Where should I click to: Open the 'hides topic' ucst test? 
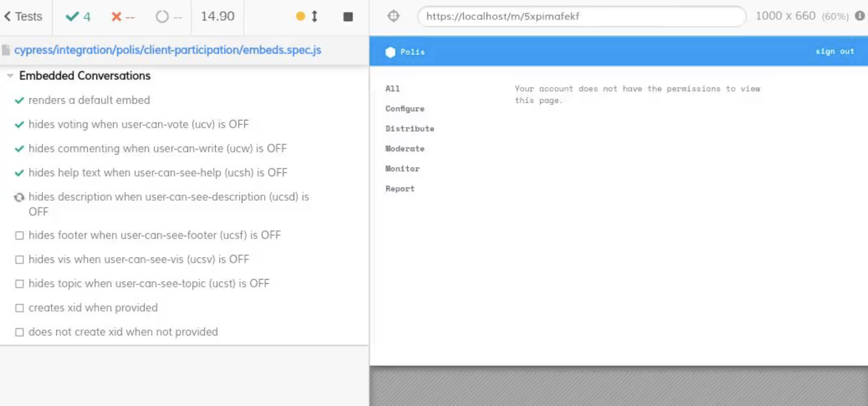pos(149,283)
